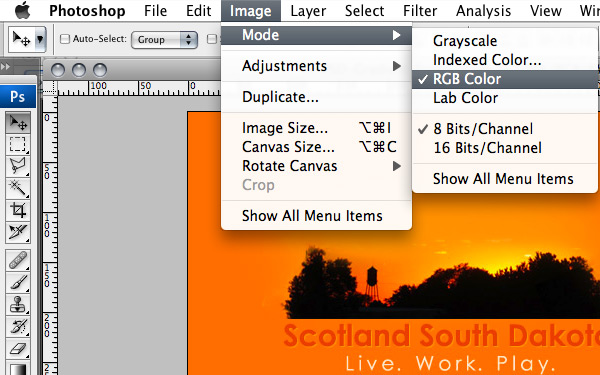Viewport: 600px width, 375px height.
Task: Select the Brush tool
Action: [18, 283]
